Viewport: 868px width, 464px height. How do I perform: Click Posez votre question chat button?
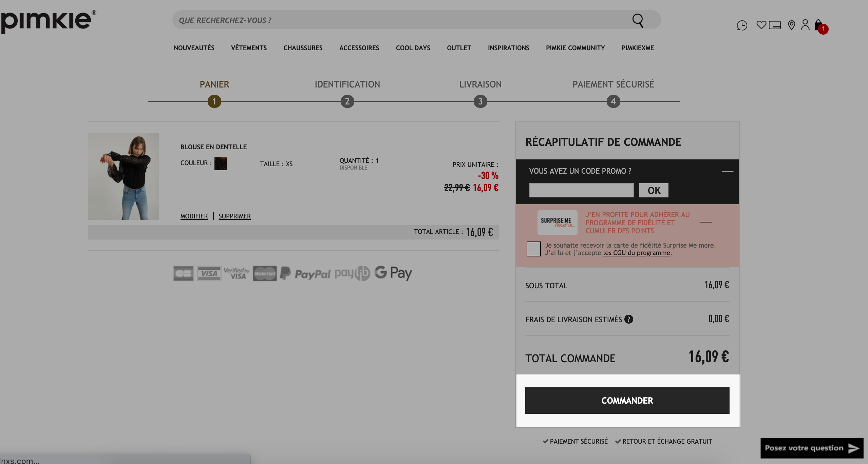[x=812, y=448]
